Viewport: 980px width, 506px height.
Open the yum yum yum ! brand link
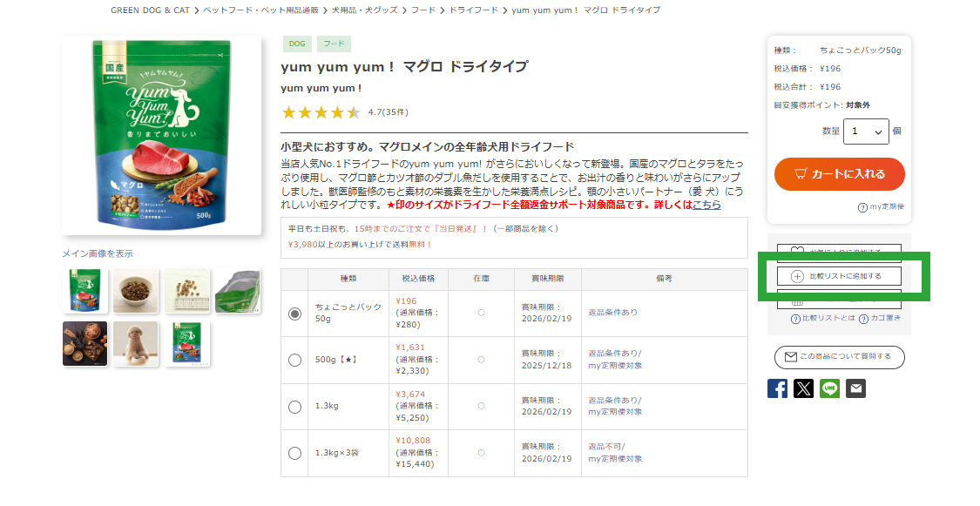(x=321, y=88)
